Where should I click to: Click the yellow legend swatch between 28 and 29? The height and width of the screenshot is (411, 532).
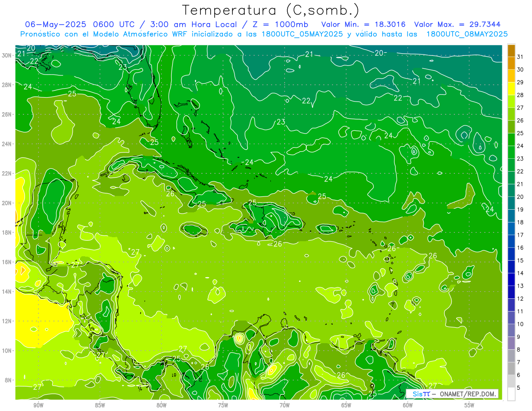[x=511, y=89]
